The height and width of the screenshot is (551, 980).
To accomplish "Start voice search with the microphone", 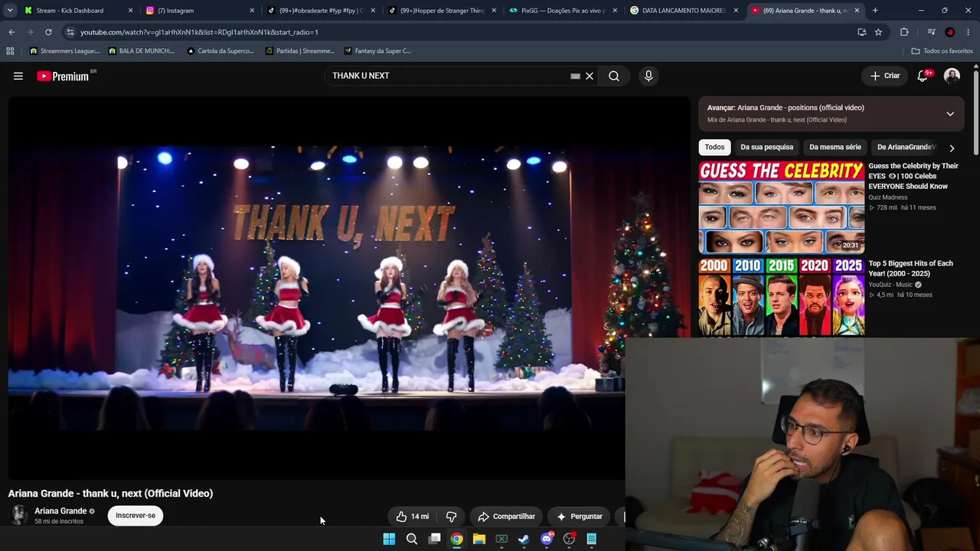I will 648,76.
